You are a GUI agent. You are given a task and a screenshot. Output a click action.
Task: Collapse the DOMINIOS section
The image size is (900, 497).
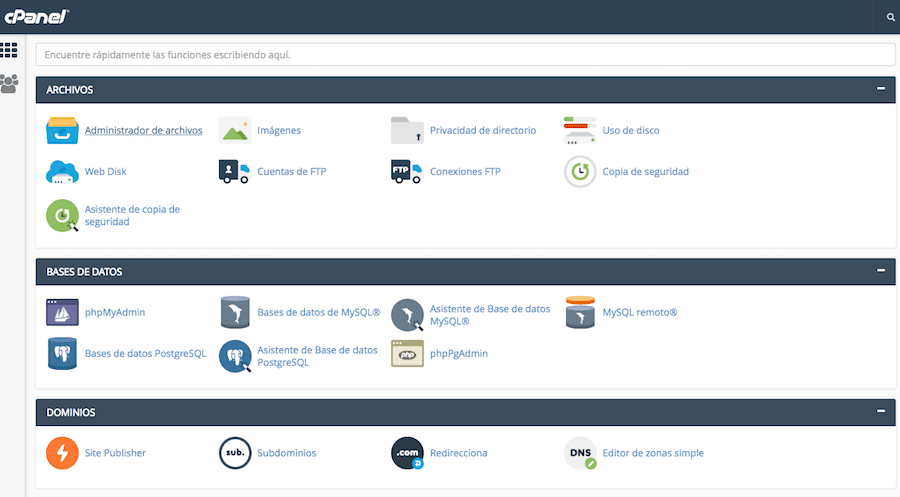pos(880,411)
